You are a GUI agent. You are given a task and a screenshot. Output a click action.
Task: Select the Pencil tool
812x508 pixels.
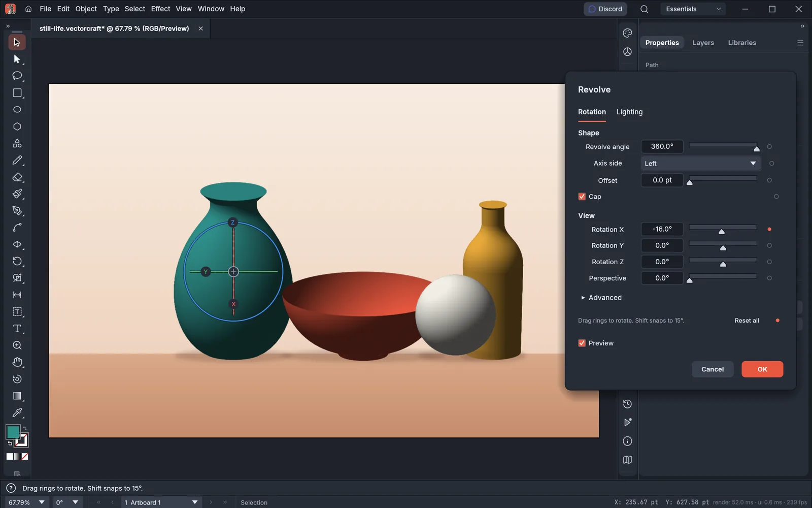pos(17,161)
